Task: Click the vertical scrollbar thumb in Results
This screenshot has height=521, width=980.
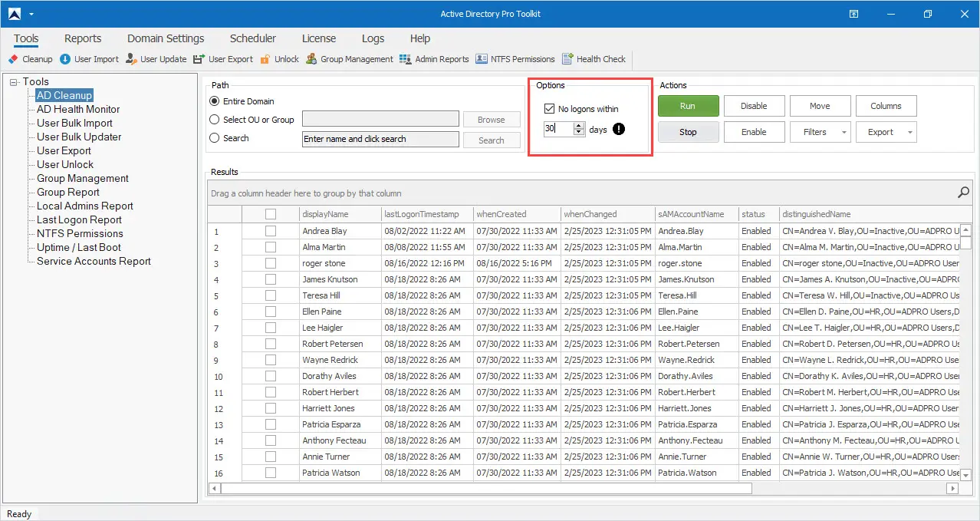Action: point(966,242)
